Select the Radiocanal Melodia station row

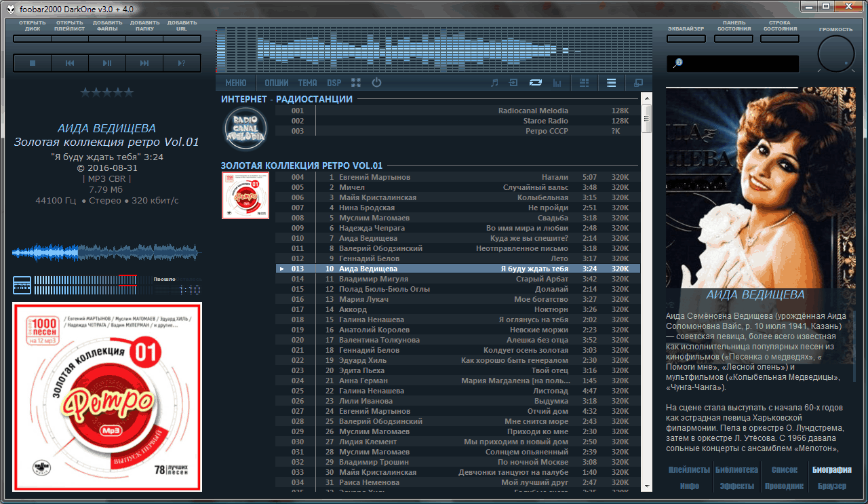pos(458,111)
